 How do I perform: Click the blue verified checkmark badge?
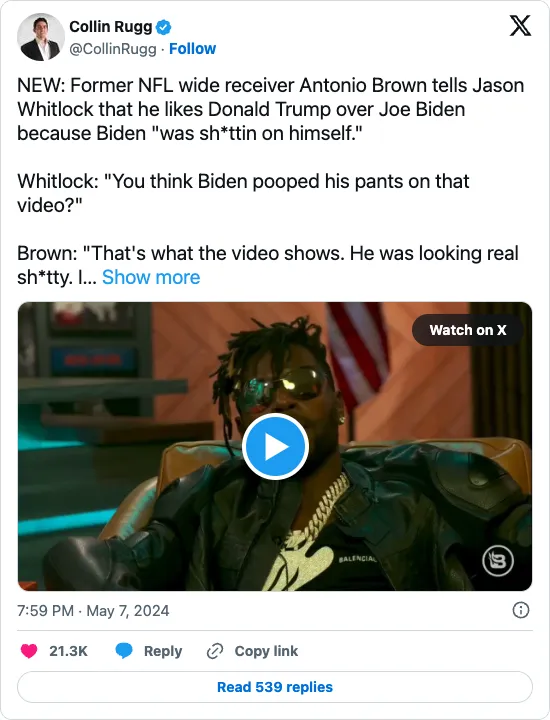pyautogui.click(x=164, y=28)
